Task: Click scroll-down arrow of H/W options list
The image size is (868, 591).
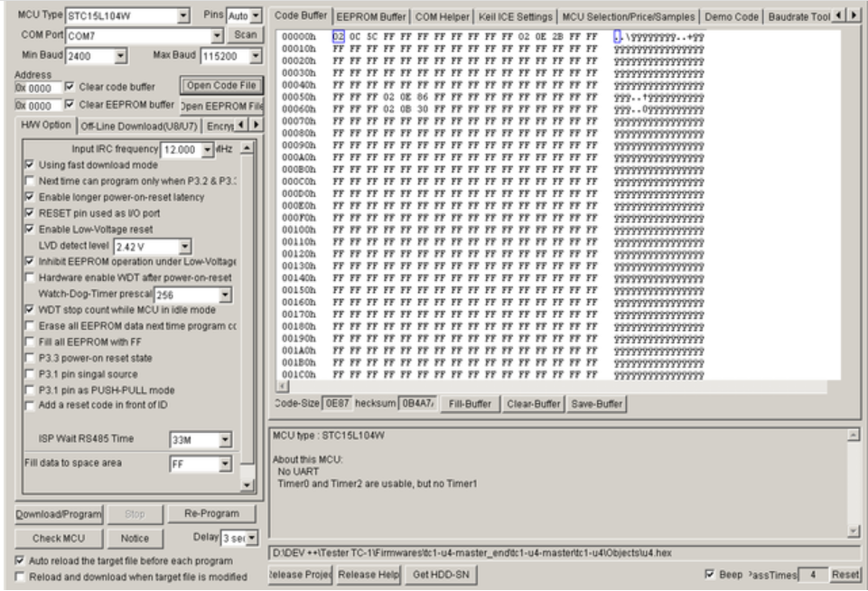Action: 247,485
